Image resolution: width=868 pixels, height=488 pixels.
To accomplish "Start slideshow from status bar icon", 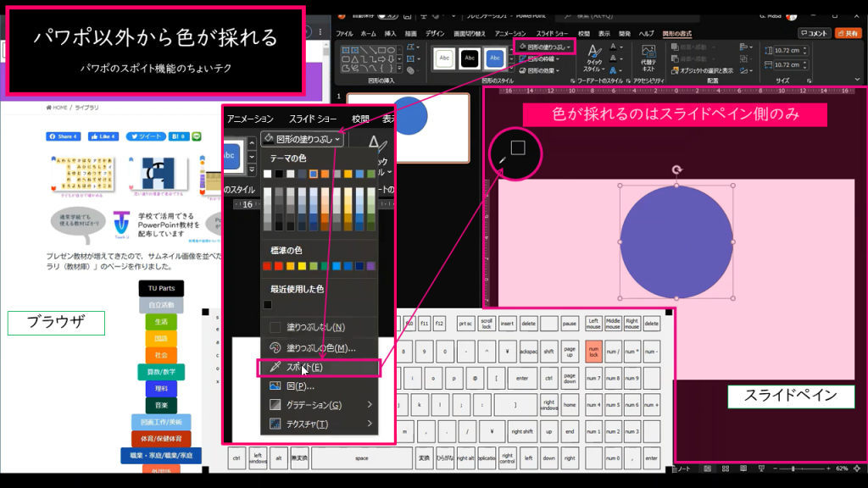I will 761,469.
